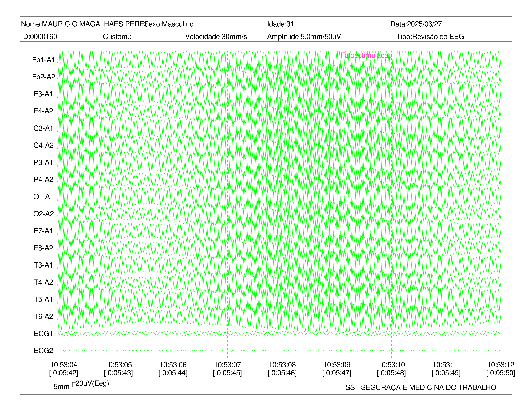Select the T3-A1 channel label
The height and width of the screenshot is (411, 532).
pos(43,265)
